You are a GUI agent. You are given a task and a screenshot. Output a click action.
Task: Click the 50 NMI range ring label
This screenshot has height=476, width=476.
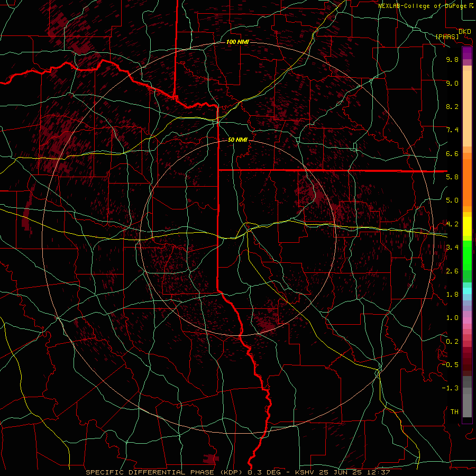pyautogui.click(x=237, y=140)
